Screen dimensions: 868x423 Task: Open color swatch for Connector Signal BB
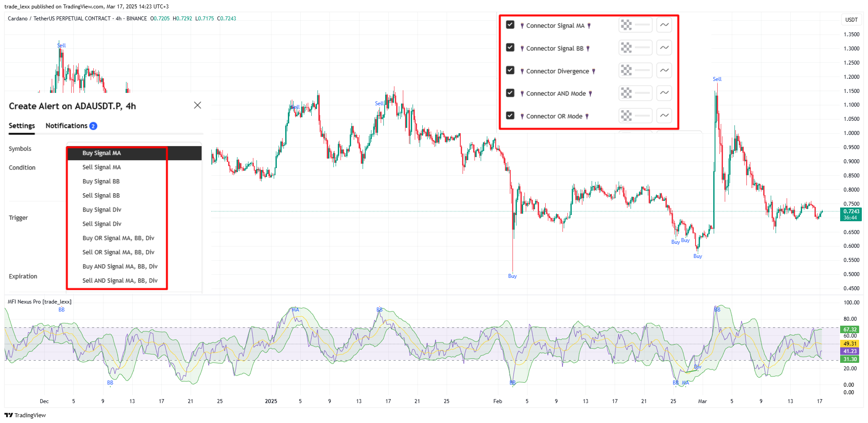[x=635, y=47]
